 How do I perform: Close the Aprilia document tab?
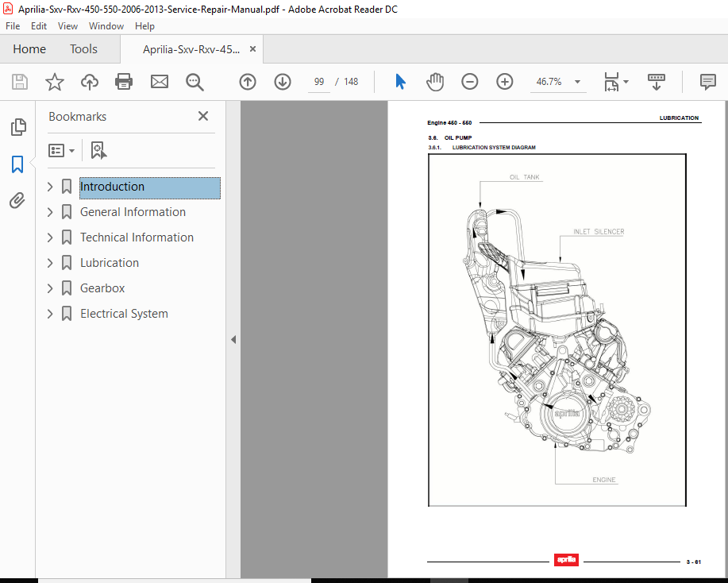coord(252,48)
